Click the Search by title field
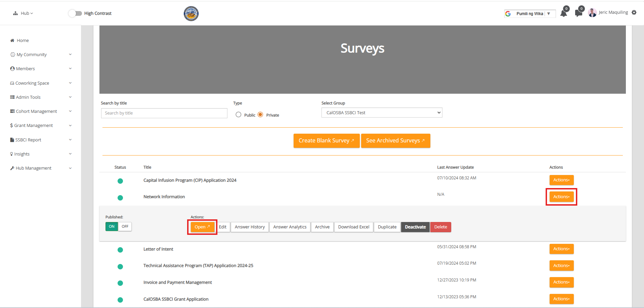This screenshot has height=308, width=644. (164, 113)
